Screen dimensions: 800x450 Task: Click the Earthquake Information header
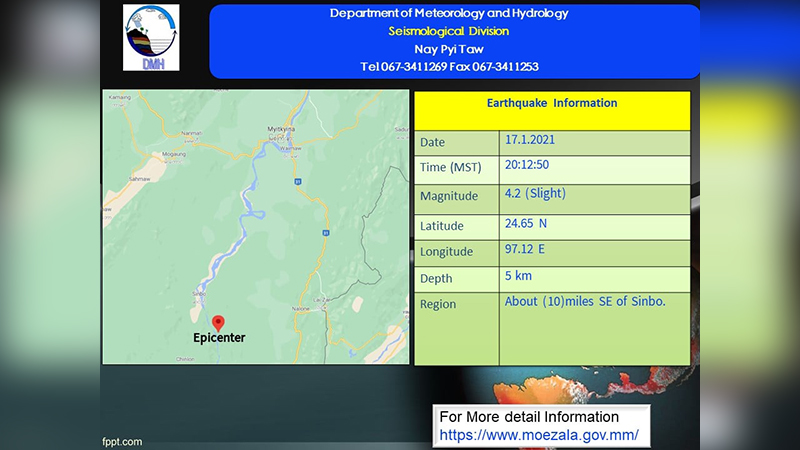coord(552,103)
